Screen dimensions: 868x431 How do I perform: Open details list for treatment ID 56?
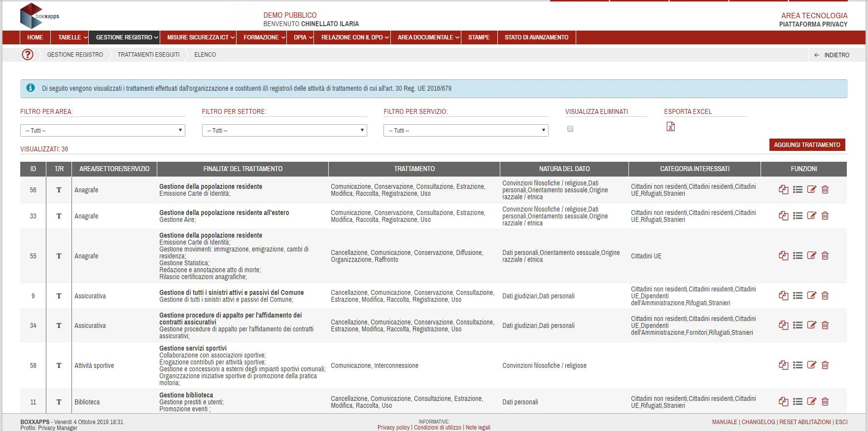pos(798,190)
